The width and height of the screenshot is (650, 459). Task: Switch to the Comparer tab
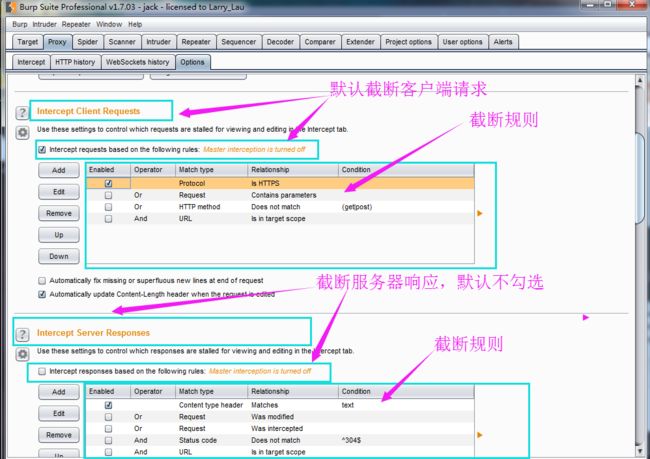pyautogui.click(x=320, y=42)
